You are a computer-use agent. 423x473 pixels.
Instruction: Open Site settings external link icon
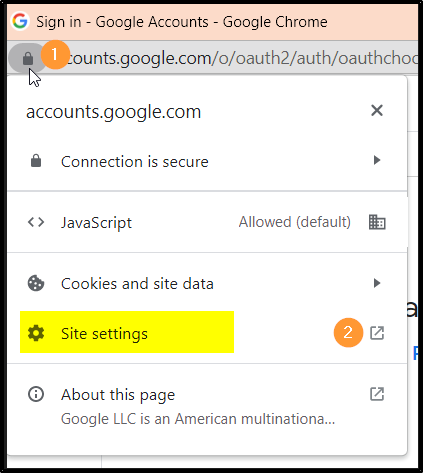pos(377,333)
